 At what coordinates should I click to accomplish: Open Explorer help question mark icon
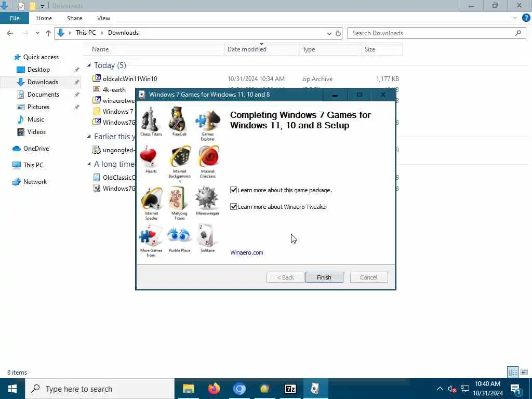526,18
